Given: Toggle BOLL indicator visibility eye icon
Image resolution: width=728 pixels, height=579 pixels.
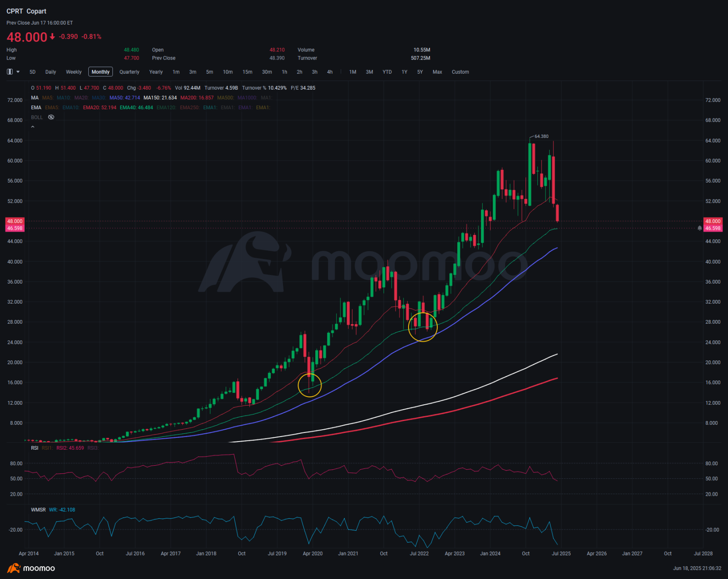Looking at the screenshot, I should pos(51,117).
